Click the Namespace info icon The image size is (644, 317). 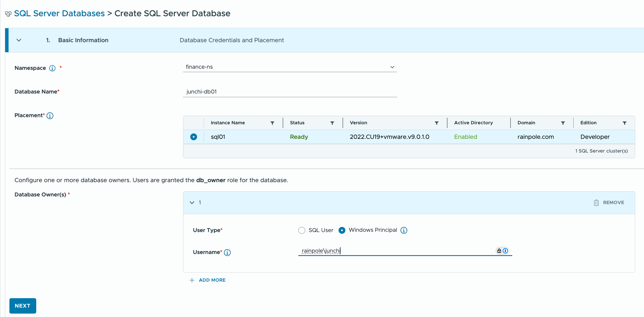(52, 68)
